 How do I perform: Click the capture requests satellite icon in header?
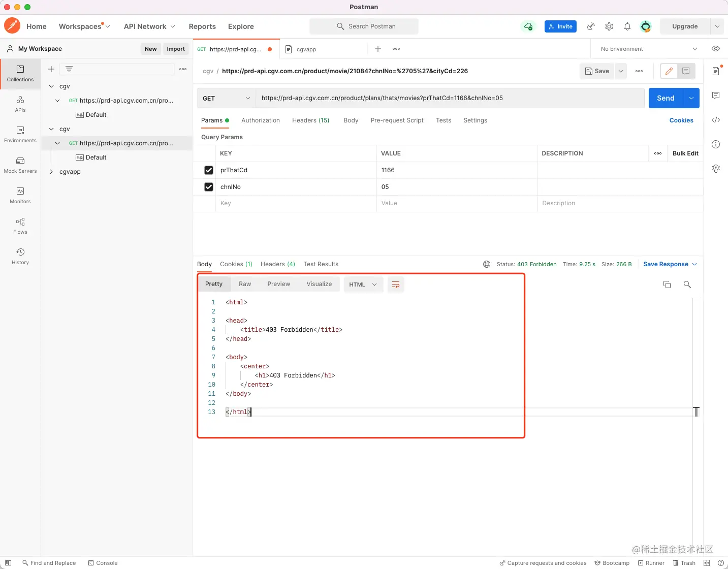pyautogui.click(x=591, y=26)
